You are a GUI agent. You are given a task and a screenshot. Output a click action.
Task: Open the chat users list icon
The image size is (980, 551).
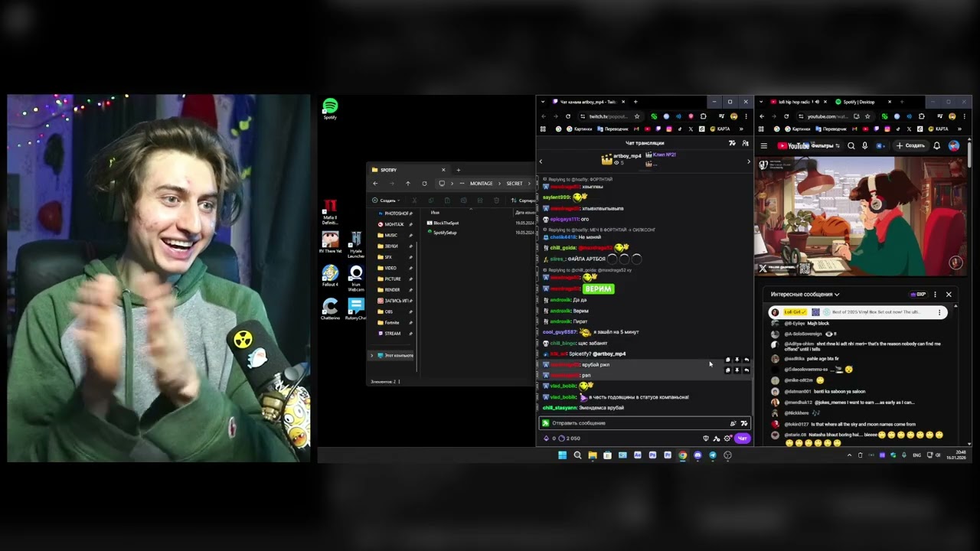coord(745,143)
